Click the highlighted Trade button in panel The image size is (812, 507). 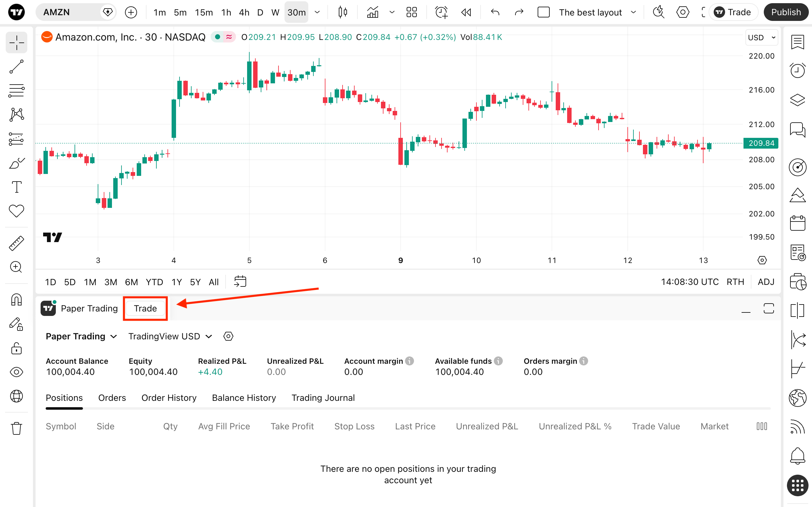coord(145,309)
